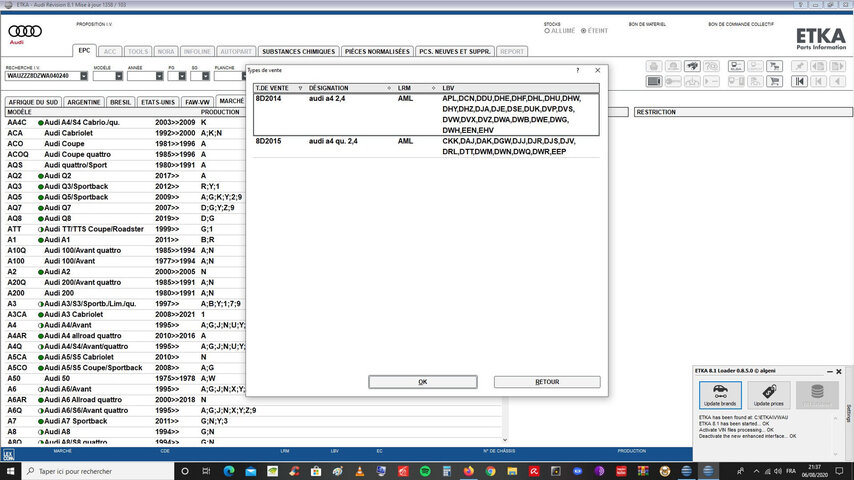The width and height of the screenshot is (854, 480).
Task: Select Audi A6 Allroad quattro row
Action: click(x=83, y=400)
